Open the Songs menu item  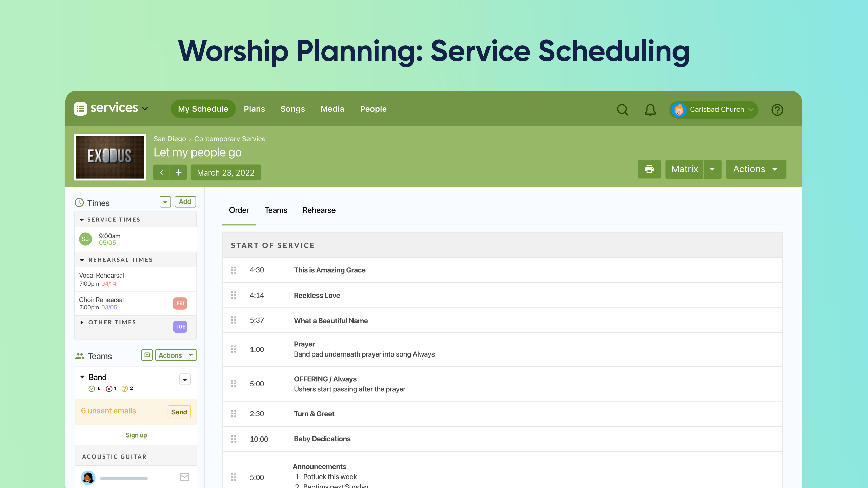click(292, 109)
